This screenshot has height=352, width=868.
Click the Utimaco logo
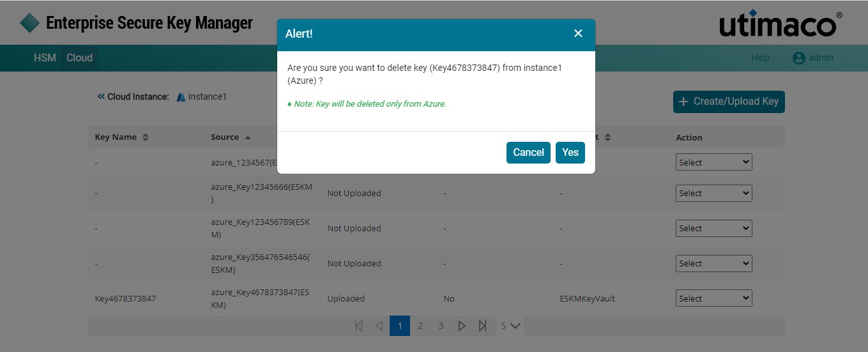click(x=781, y=24)
